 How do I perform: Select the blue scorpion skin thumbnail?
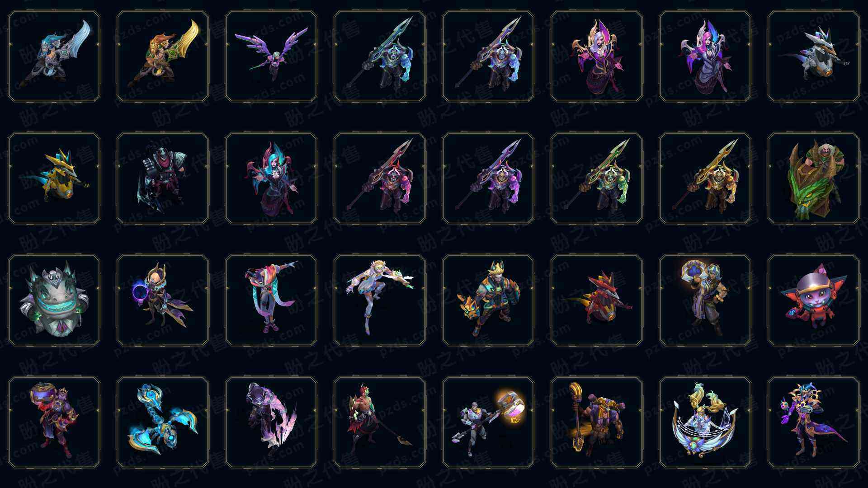click(x=163, y=422)
